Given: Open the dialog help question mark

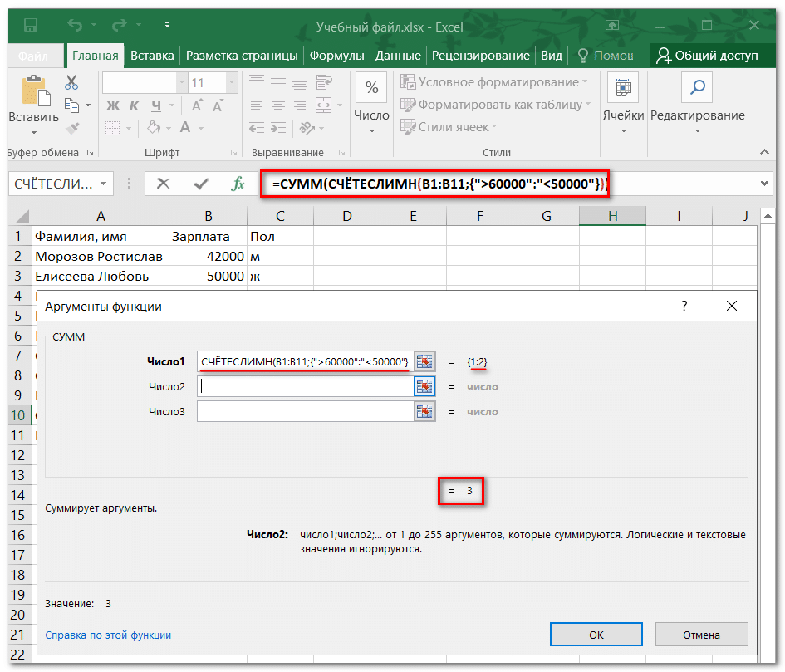Looking at the screenshot, I should [684, 306].
